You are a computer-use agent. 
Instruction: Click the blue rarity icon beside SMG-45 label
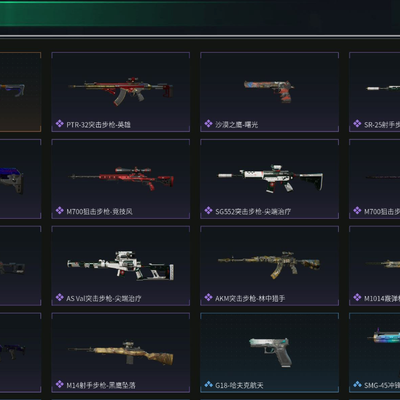pos(357,385)
